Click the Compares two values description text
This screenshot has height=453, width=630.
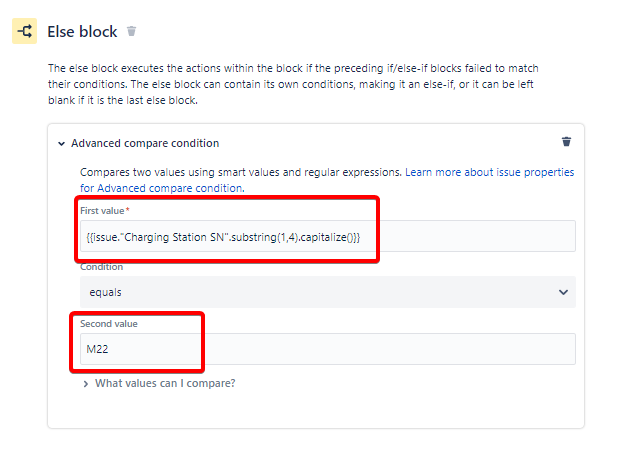(x=241, y=172)
